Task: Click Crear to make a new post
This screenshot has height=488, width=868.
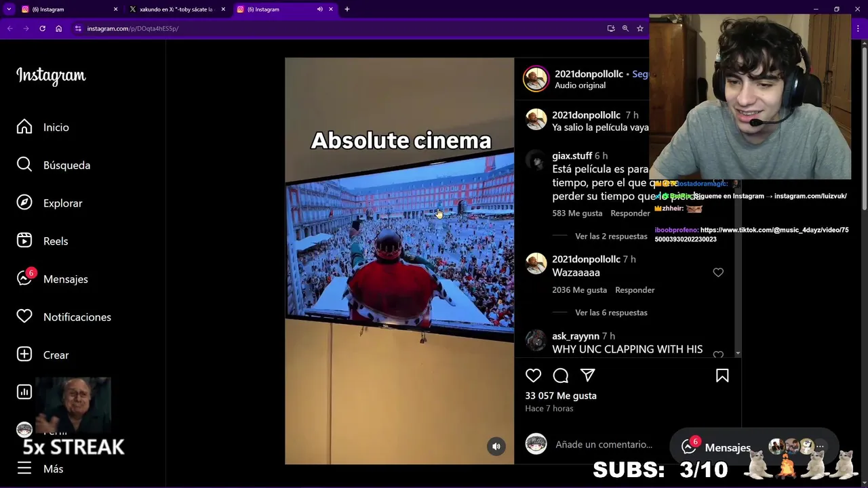Action: 43,355
